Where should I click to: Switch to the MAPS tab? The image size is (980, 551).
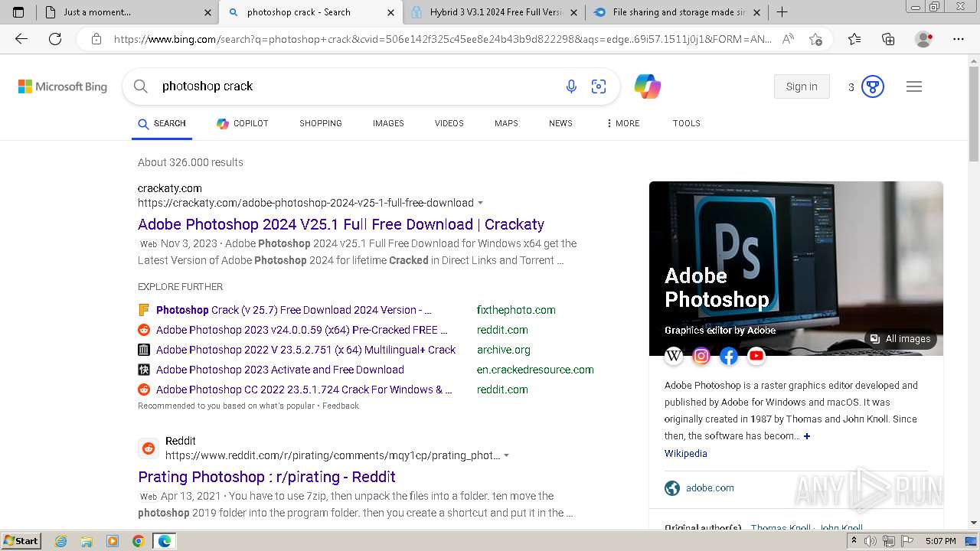(506, 123)
